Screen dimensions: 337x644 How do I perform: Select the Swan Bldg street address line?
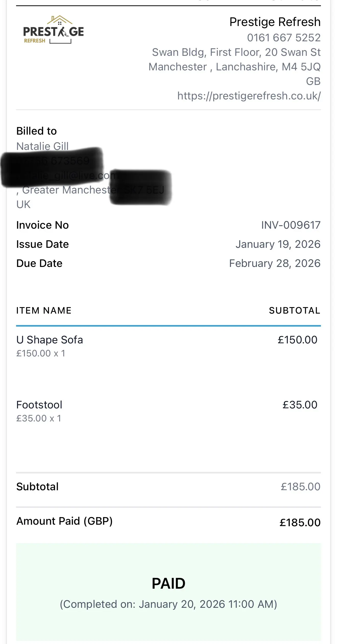pyautogui.click(x=236, y=52)
